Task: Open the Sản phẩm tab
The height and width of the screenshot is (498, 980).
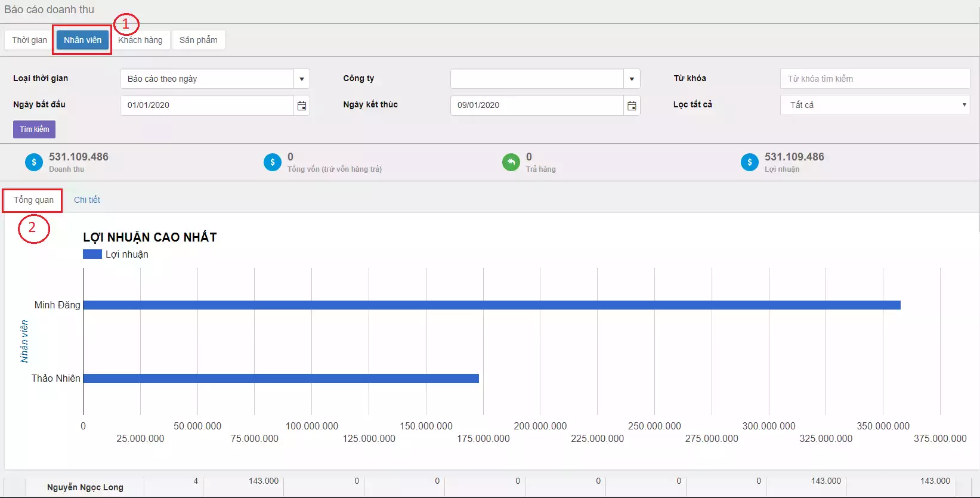Action: [199, 40]
